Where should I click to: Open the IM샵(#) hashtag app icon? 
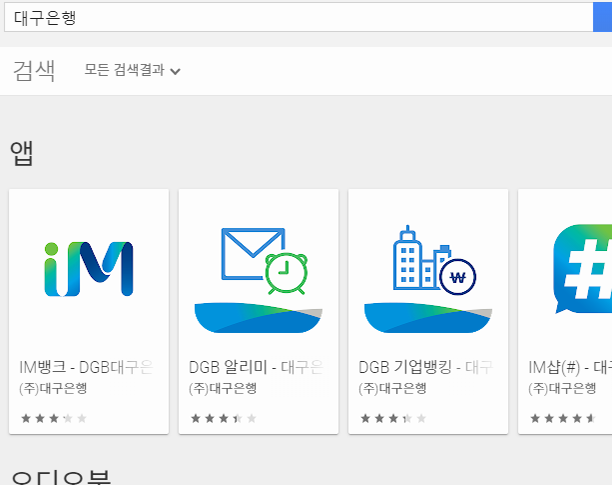[583, 269]
